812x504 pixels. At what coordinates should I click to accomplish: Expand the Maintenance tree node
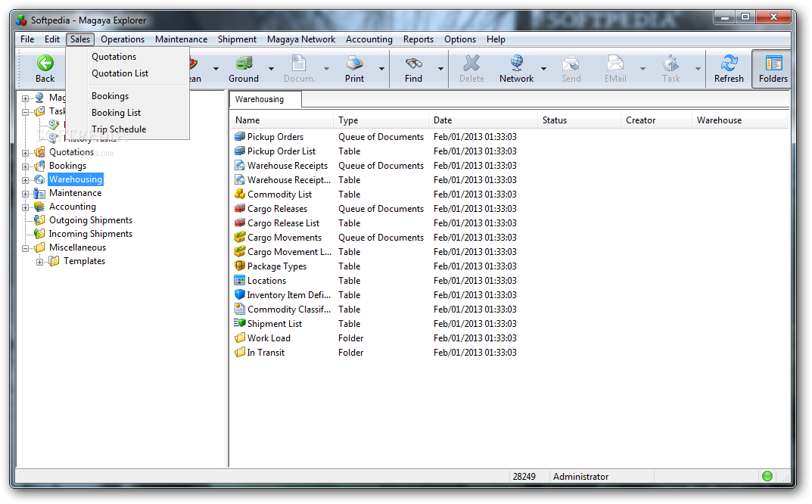click(x=26, y=194)
